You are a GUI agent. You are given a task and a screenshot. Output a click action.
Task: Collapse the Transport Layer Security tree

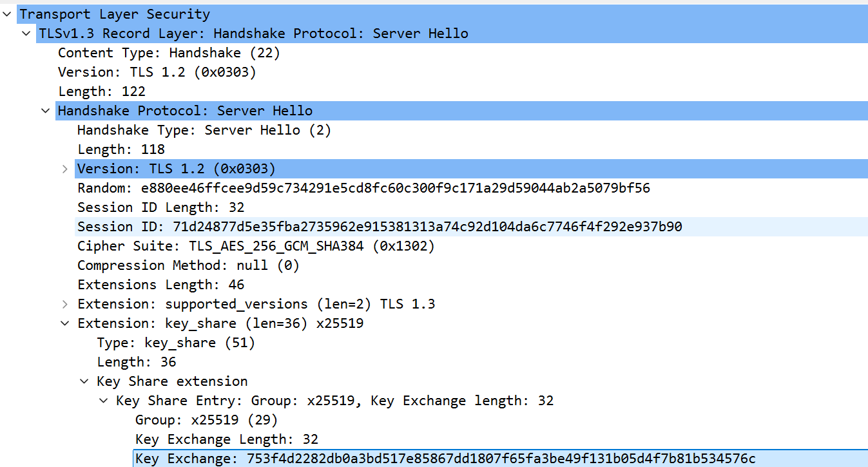tap(6, 14)
